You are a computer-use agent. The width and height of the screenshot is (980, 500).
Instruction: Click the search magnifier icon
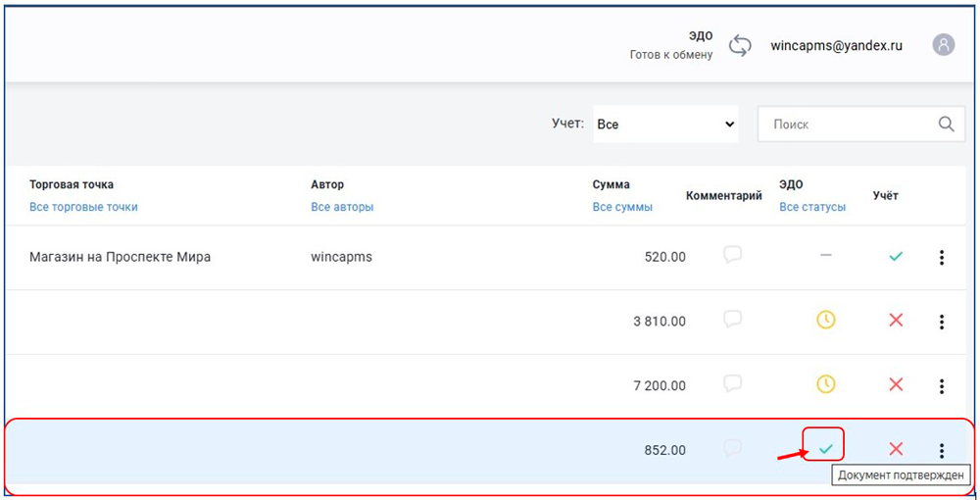coord(946,125)
